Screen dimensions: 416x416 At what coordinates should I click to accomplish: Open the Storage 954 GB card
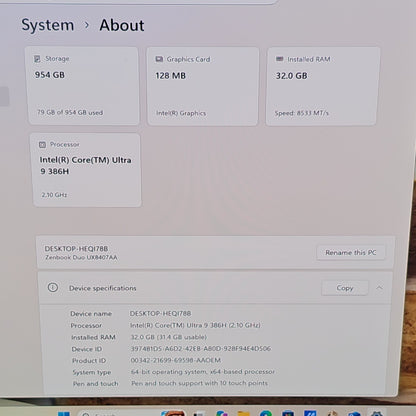pos(83,86)
